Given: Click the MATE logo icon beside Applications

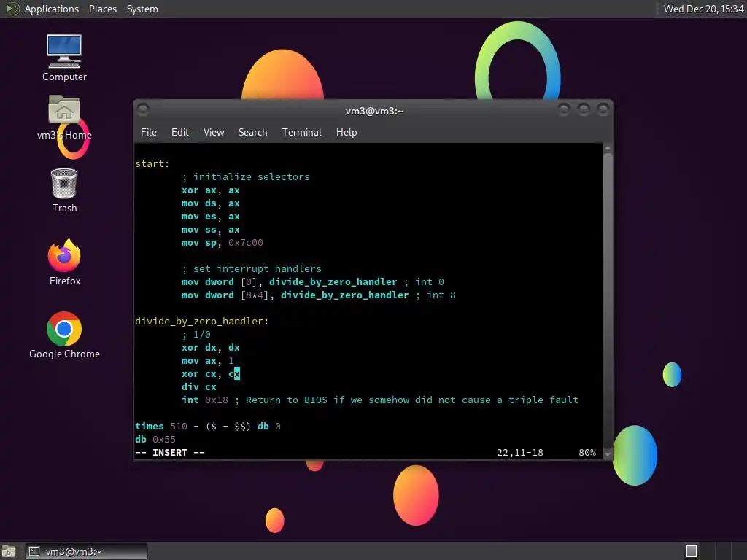Looking at the screenshot, I should coord(12,9).
